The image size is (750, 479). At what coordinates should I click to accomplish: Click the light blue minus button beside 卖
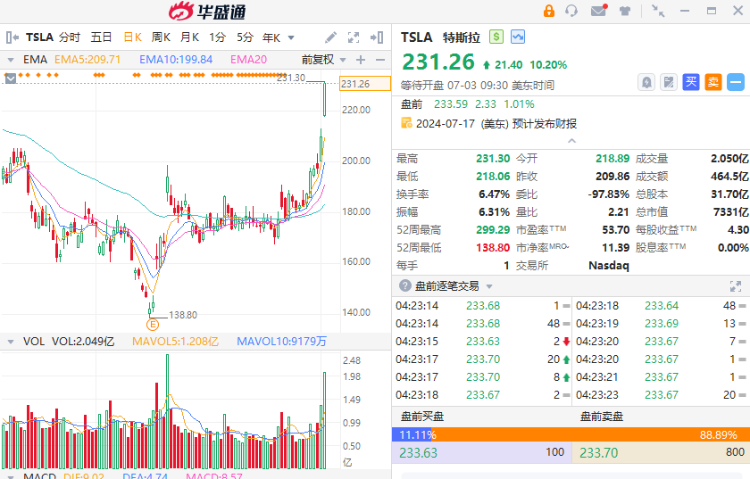[736, 82]
